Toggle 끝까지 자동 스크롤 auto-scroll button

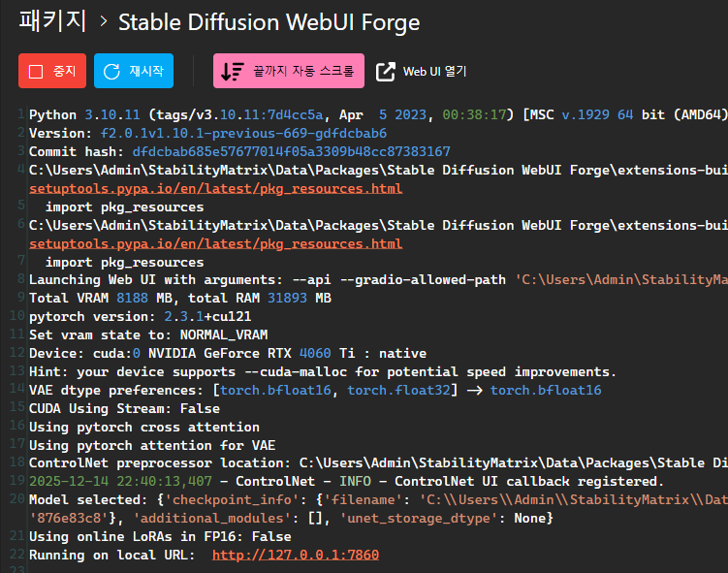coord(288,71)
